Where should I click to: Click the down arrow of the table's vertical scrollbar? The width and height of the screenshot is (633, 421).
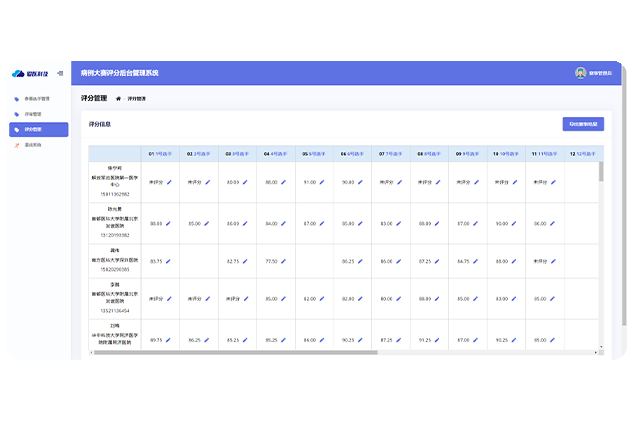(601, 347)
